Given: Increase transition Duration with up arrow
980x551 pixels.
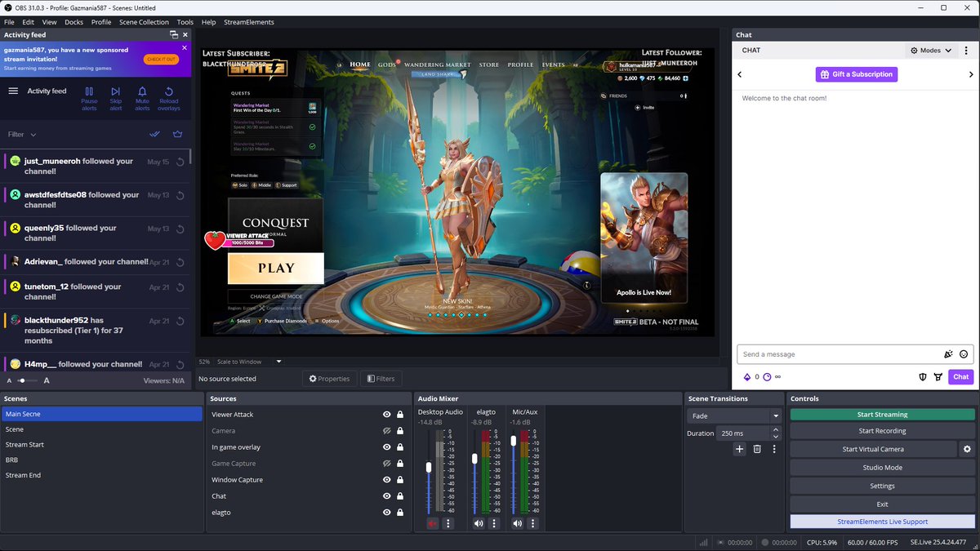Looking at the screenshot, I should [777, 431].
